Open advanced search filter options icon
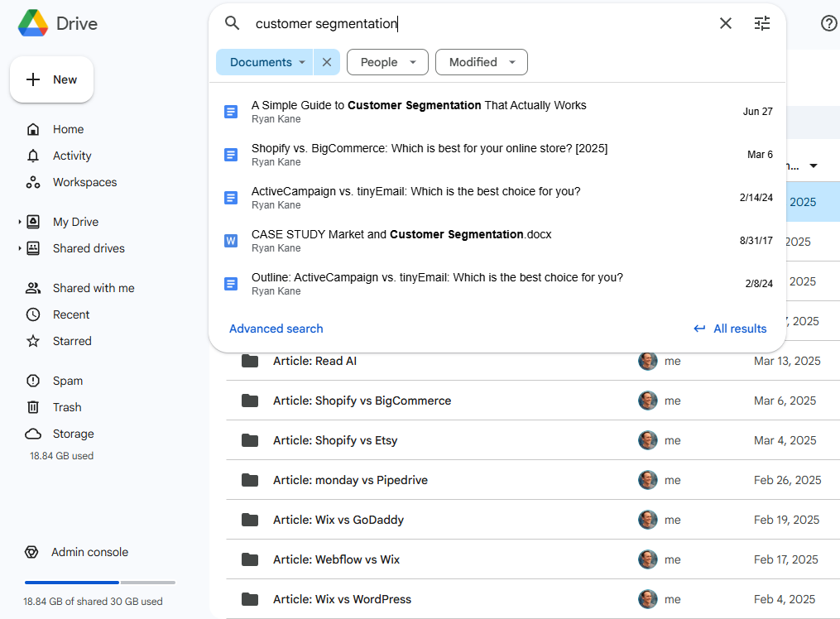 pyautogui.click(x=761, y=23)
